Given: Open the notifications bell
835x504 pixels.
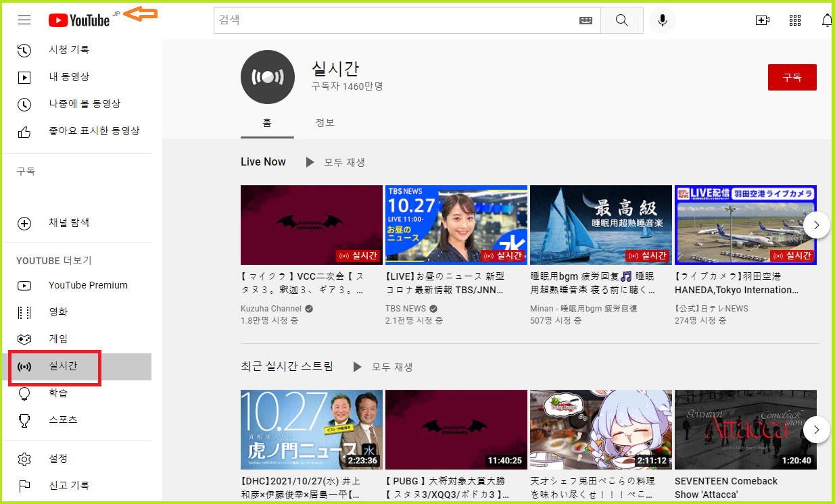Looking at the screenshot, I should 827,20.
